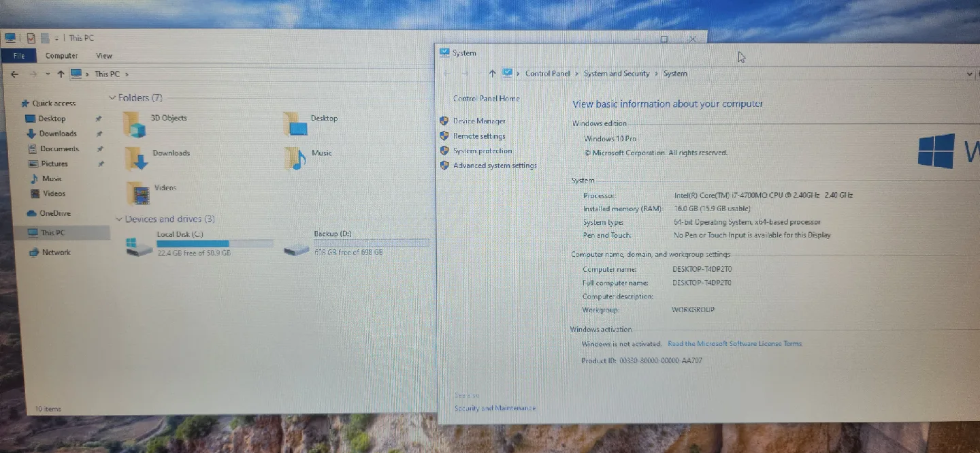Collapse the Folders (7) section
The height and width of the screenshot is (453, 980).
(x=112, y=97)
